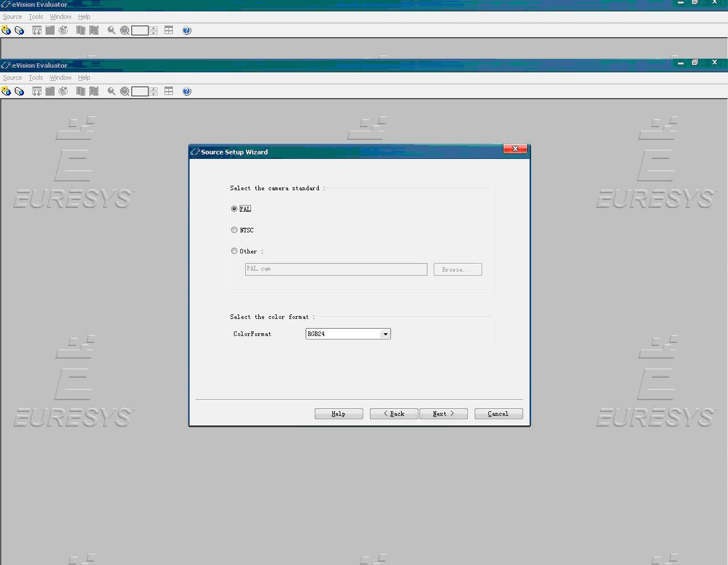Image resolution: width=728 pixels, height=565 pixels.
Task: Click the PAL.cam file path text field
Action: click(x=336, y=269)
